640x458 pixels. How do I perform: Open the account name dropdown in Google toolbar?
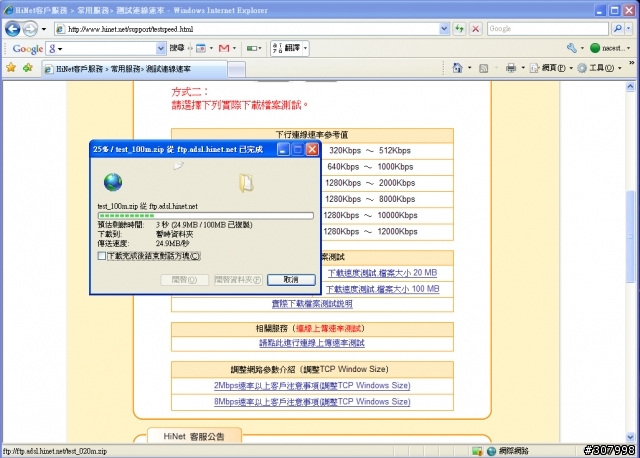(629, 48)
